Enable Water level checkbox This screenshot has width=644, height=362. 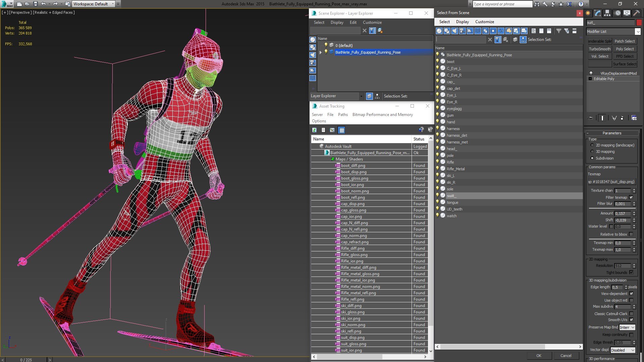[611, 226]
